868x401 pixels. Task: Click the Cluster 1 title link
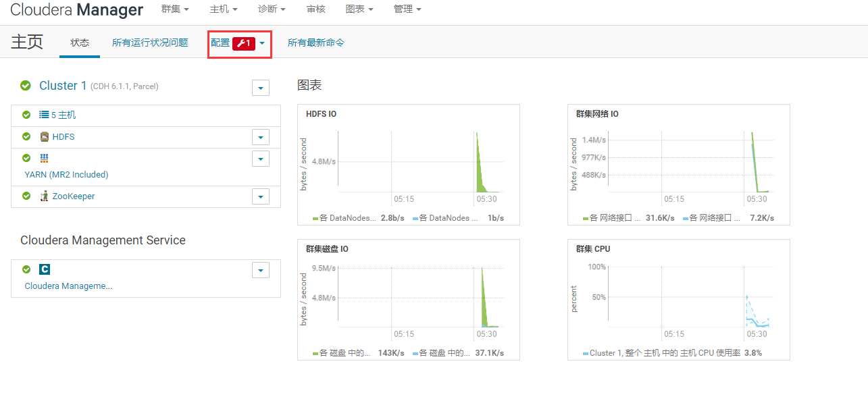coord(63,86)
